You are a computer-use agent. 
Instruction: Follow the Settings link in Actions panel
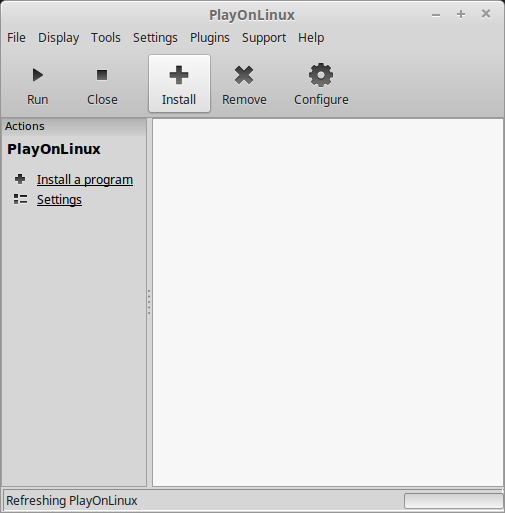pyautogui.click(x=59, y=200)
